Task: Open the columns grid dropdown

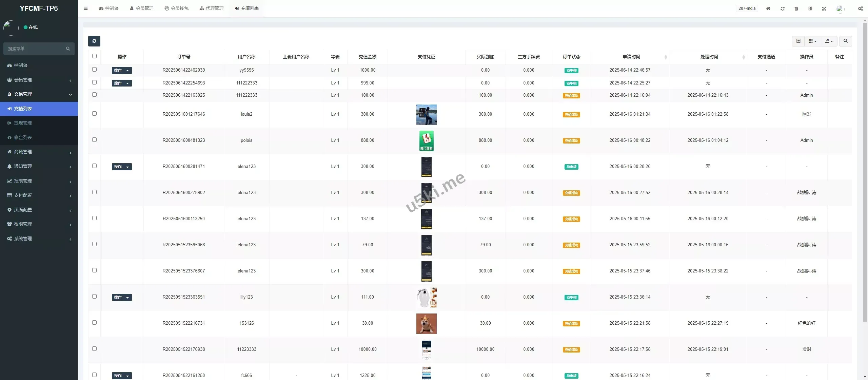Action: coord(813,41)
